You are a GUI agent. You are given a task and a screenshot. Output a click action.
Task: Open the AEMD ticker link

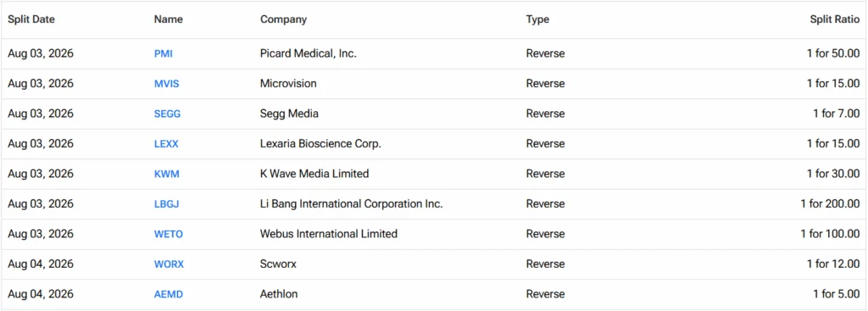coord(169,294)
